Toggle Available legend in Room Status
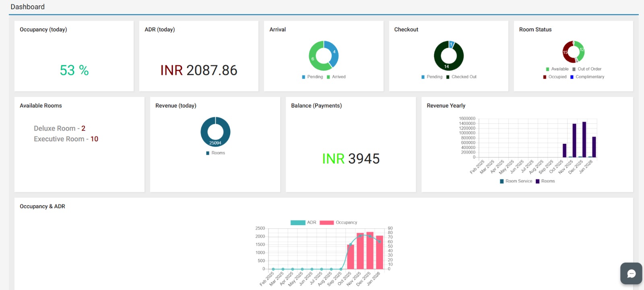Screen dimensions: 644x290 [x=557, y=69]
